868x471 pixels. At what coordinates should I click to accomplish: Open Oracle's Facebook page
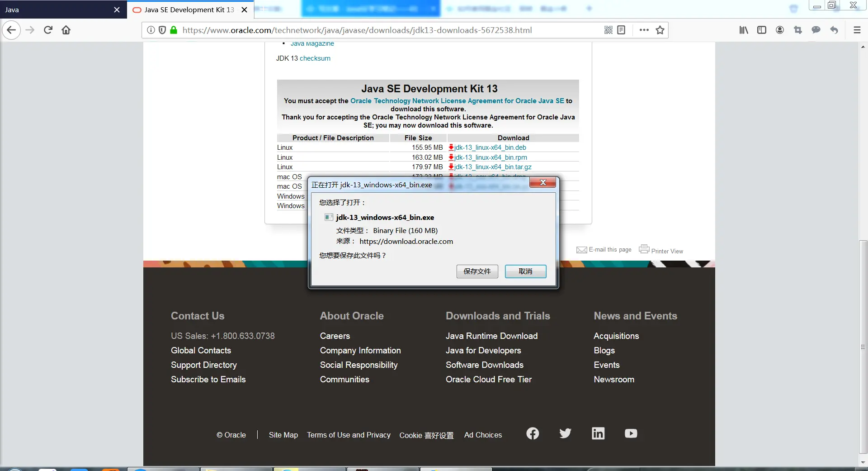point(533,433)
